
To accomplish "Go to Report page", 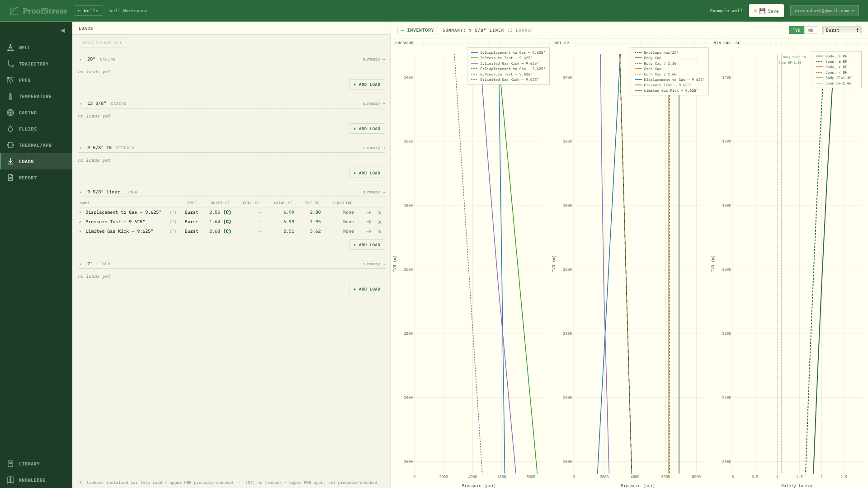I will pyautogui.click(x=36, y=178).
